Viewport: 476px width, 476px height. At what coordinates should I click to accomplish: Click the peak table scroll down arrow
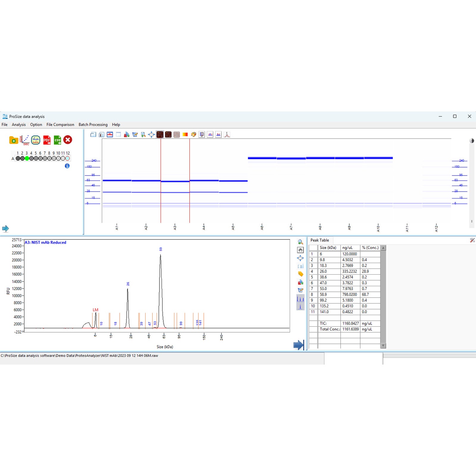(x=383, y=346)
